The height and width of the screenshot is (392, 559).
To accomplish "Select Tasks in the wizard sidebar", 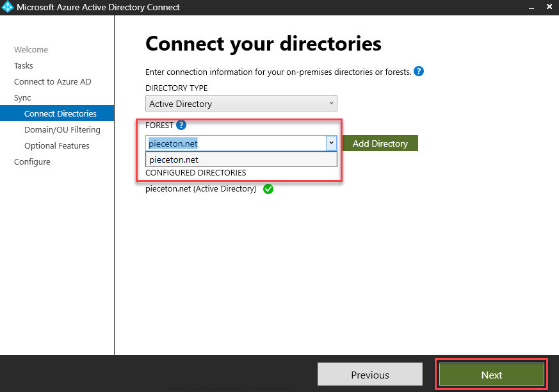I will (x=24, y=65).
